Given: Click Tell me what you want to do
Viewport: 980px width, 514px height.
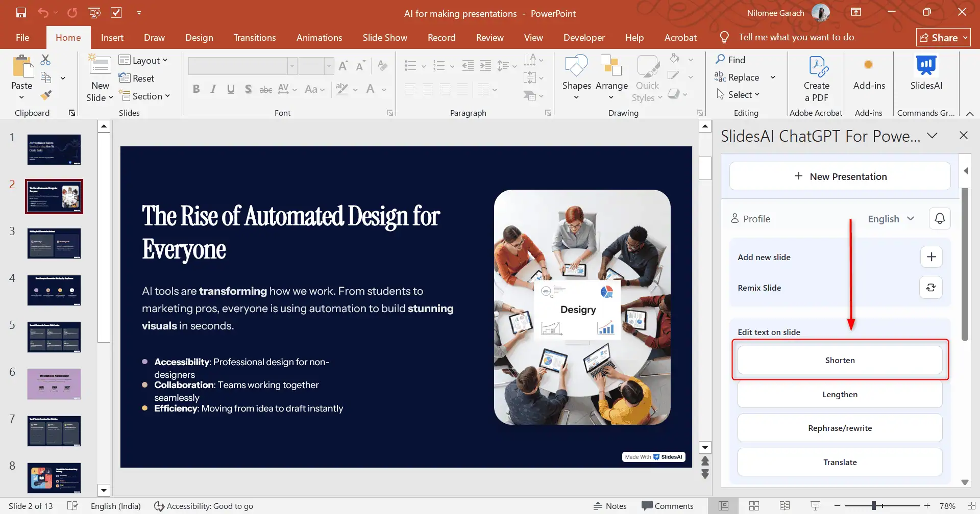Looking at the screenshot, I should 796,37.
